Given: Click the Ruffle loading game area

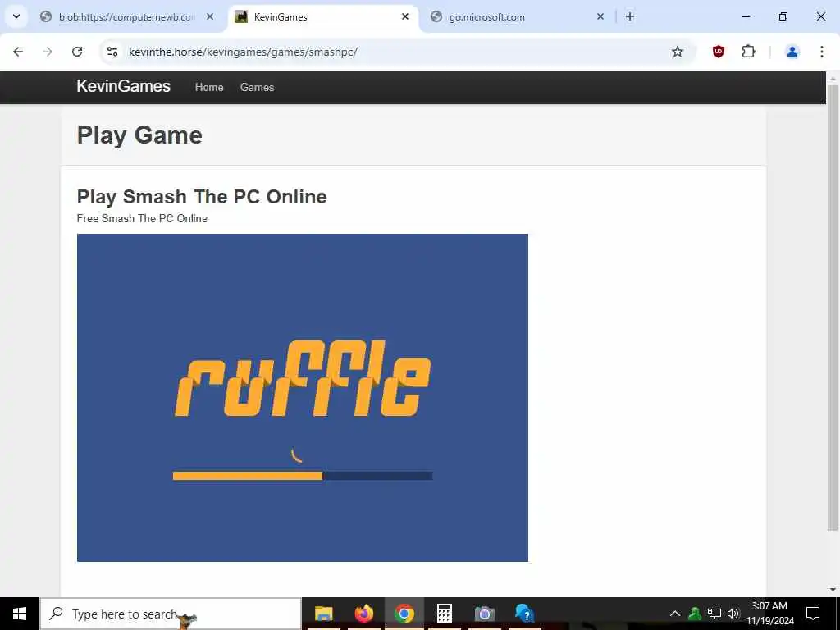Looking at the screenshot, I should (303, 398).
